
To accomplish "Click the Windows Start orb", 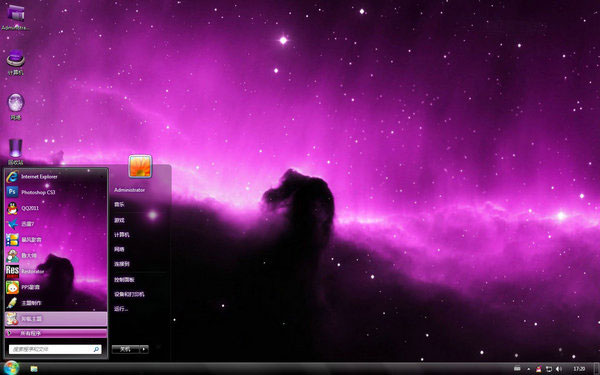I will coord(11,368).
